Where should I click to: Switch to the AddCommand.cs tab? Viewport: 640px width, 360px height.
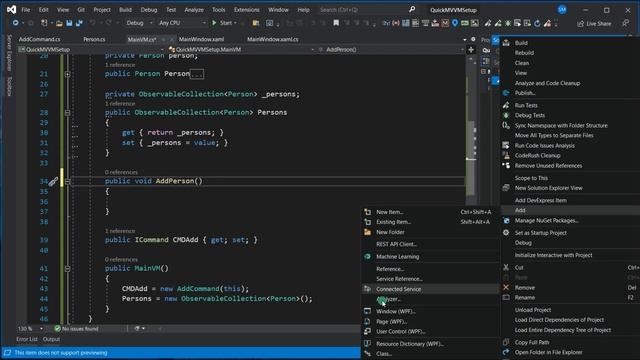(x=40, y=40)
